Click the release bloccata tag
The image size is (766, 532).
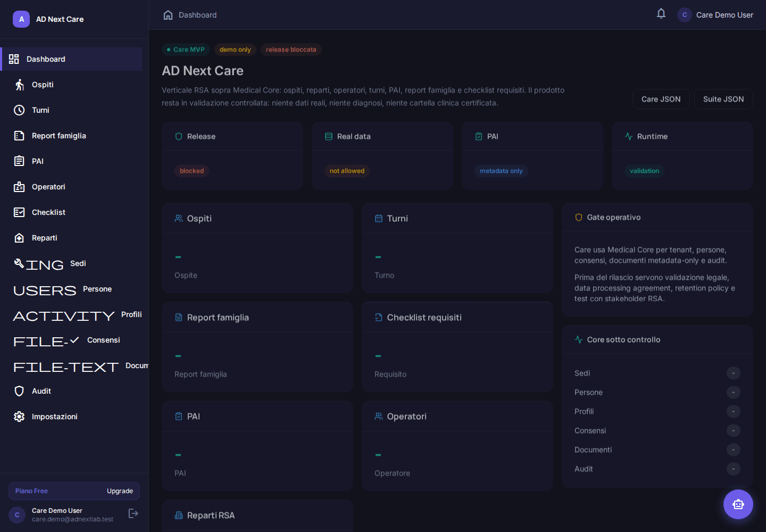[291, 49]
